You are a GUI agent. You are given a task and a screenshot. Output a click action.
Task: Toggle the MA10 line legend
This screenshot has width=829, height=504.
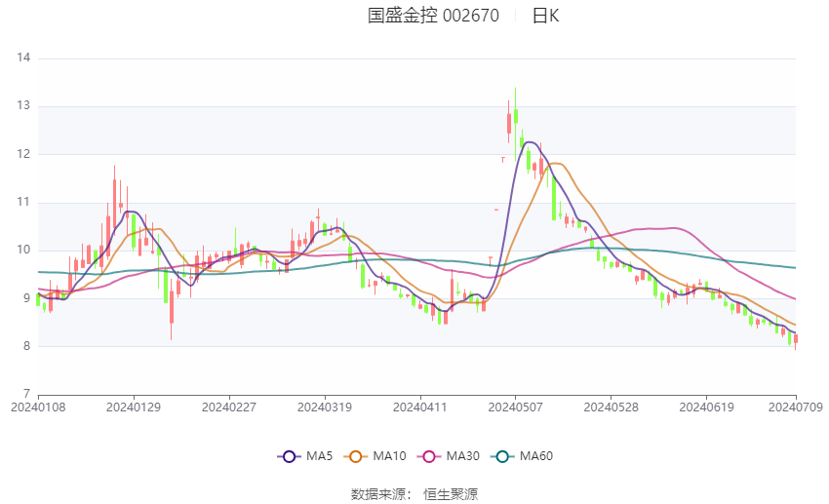(375, 456)
